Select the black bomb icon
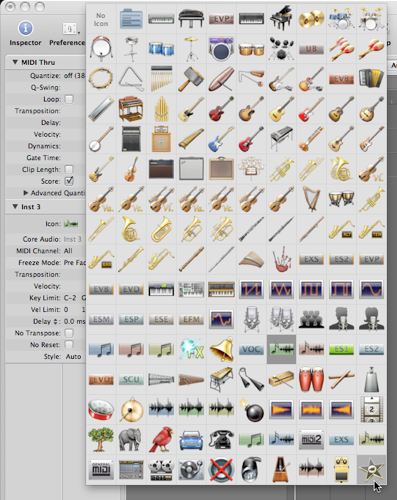Image resolution: width=397 pixels, height=500 pixels. click(252, 410)
